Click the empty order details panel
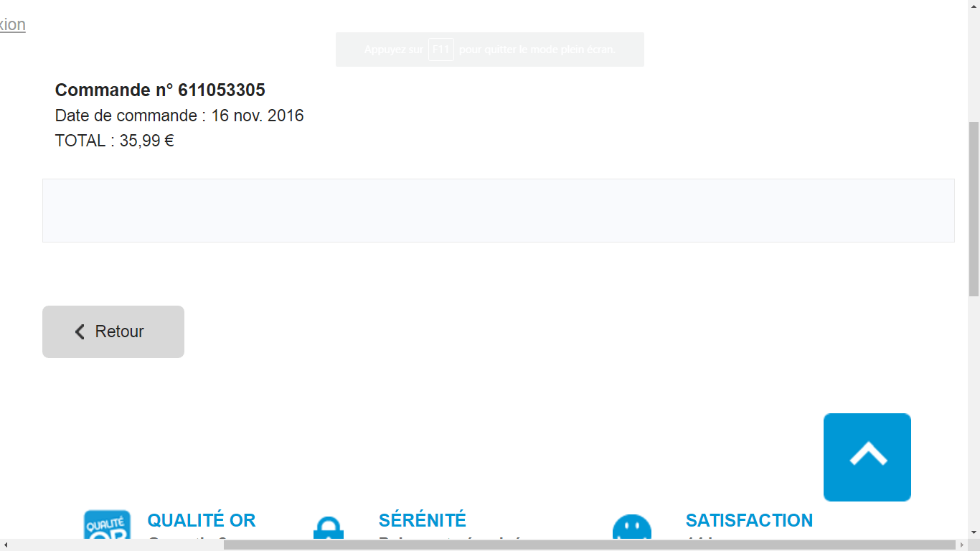The width and height of the screenshot is (980, 551). click(498, 210)
